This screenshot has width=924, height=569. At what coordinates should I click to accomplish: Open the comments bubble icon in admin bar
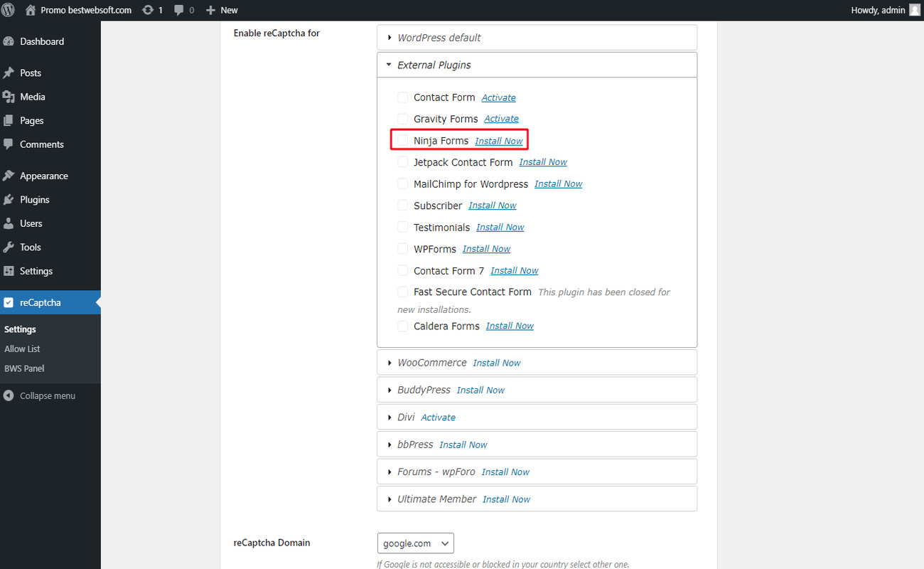pyautogui.click(x=179, y=10)
